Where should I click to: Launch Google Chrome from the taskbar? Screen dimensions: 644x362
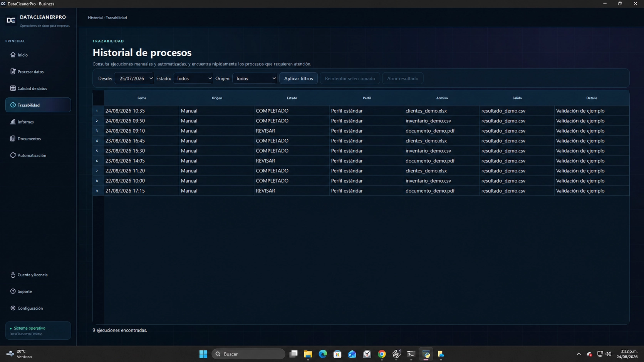click(x=382, y=354)
